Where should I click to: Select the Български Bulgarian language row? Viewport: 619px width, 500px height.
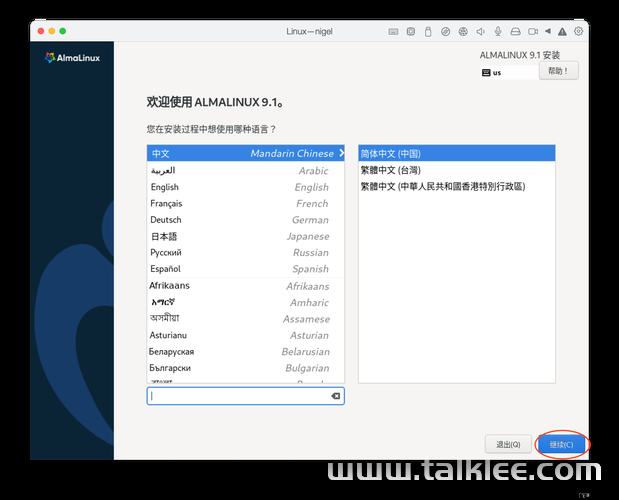click(x=246, y=368)
